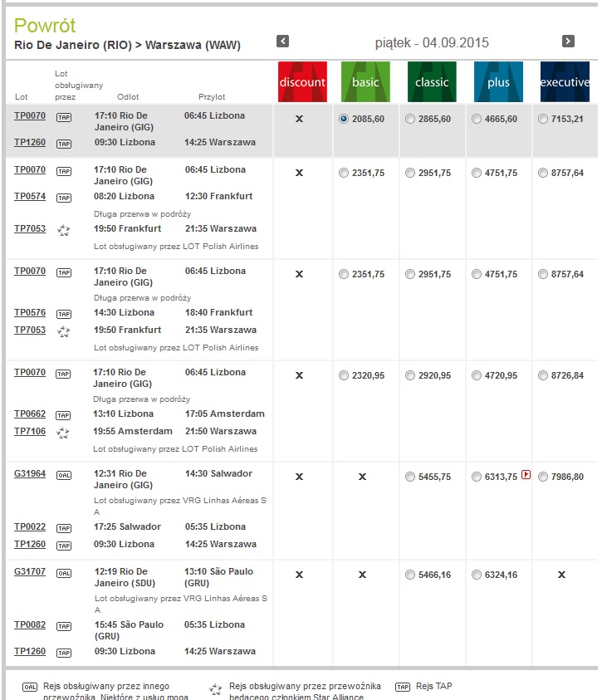Go to previous date with left arrow
Screen dimensions: 602x700
point(282,41)
